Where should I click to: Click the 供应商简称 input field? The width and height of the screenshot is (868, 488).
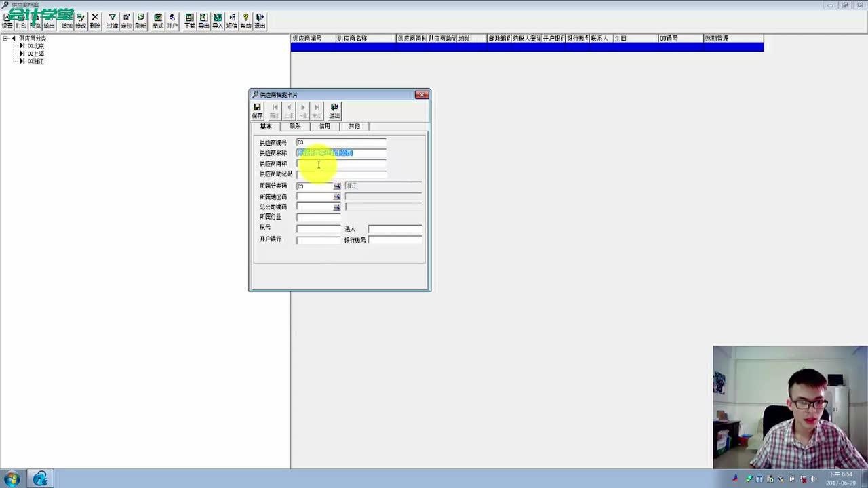pyautogui.click(x=341, y=164)
